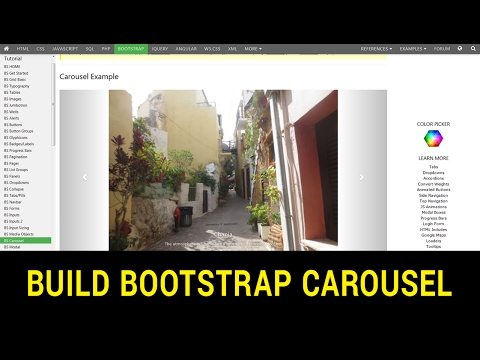Open the XML tutorial tab
Viewport: 480px width, 360px height.
point(232,49)
